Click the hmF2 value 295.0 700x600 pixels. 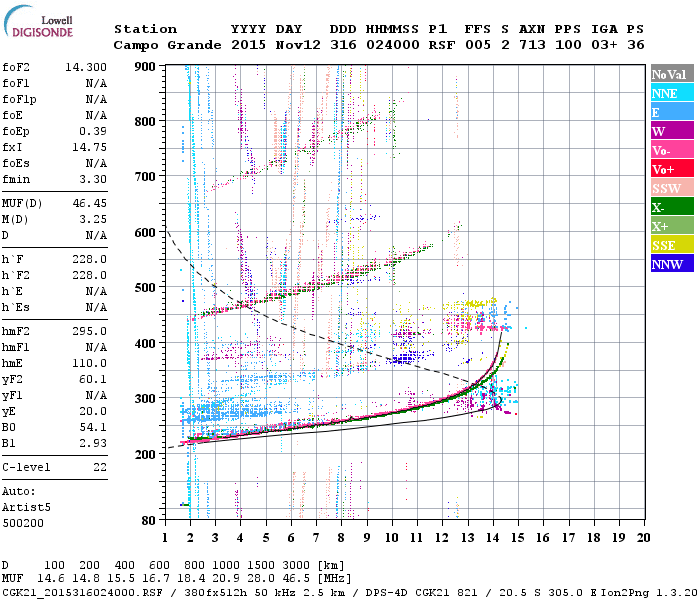tap(89, 331)
